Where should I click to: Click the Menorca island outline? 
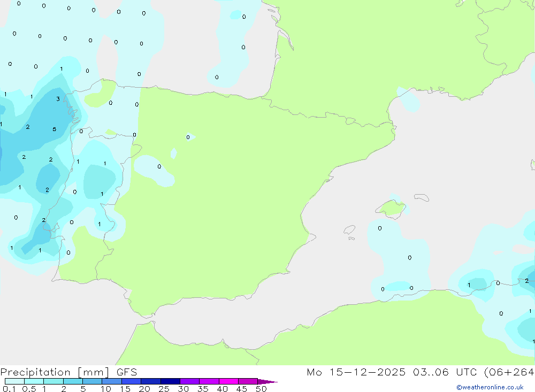point(422,197)
